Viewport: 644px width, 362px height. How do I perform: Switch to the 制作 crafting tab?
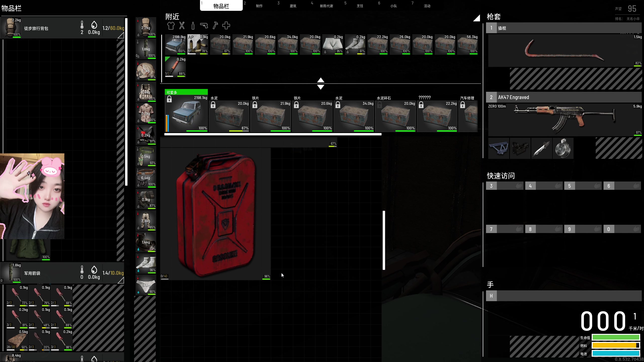click(259, 6)
